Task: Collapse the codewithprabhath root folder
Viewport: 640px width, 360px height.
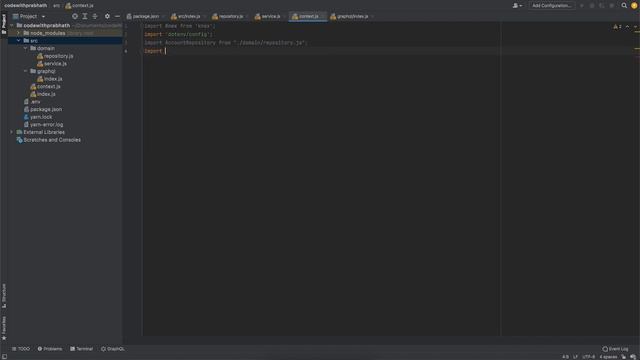Action: [12, 25]
